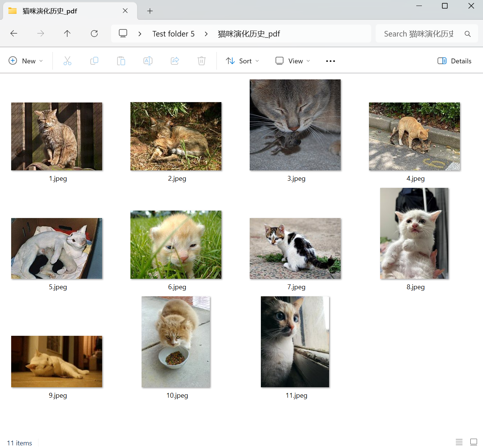
Task: Click the Rename icon in toolbar
Action: click(148, 61)
